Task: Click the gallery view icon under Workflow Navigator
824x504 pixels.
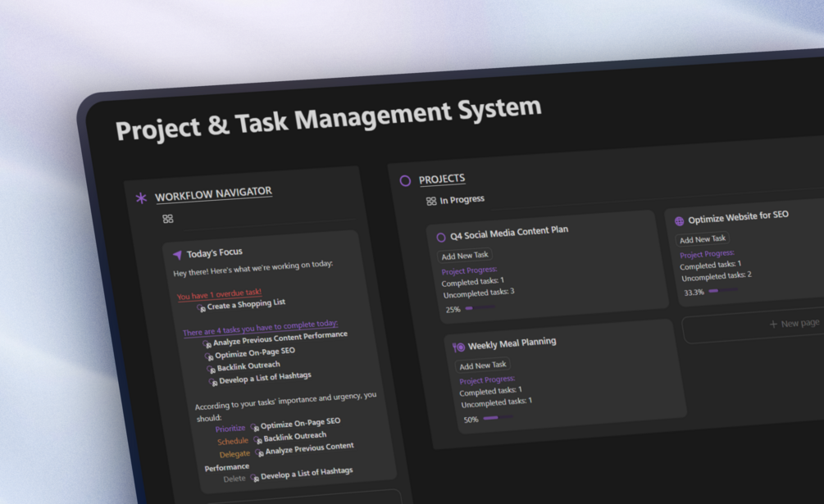Action: (x=167, y=219)
